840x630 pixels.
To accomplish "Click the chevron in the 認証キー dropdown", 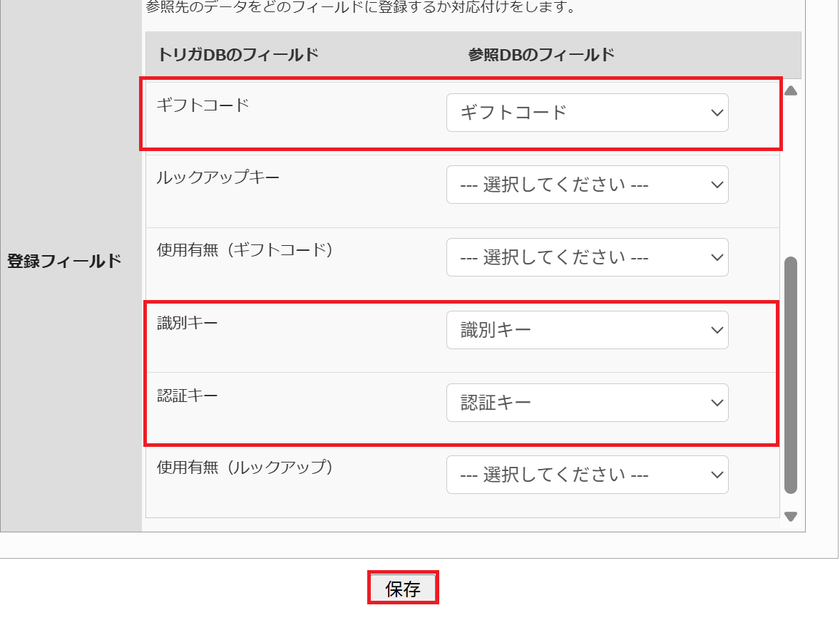I will tap(717, 403).
